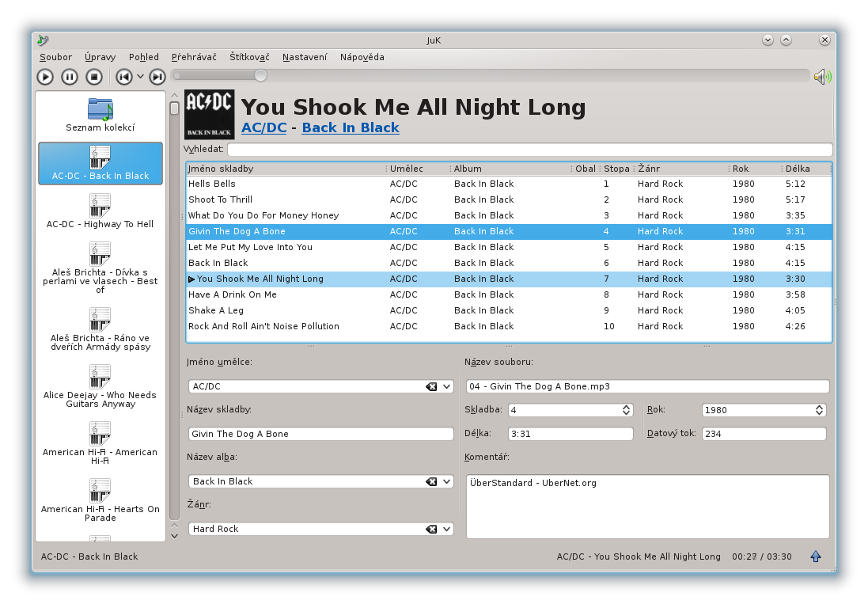Screen dimensions: 868x604
Task: Select the American Hi-Fi - Hearts On Parade playlist
Action: 100,500
